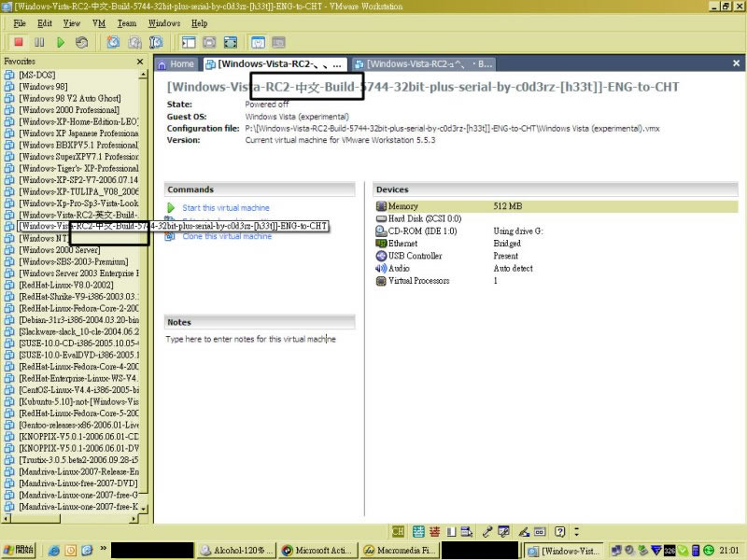
Task: Select the Trustix-3.0.5 beta2 favorite
Action: point(78,460)
